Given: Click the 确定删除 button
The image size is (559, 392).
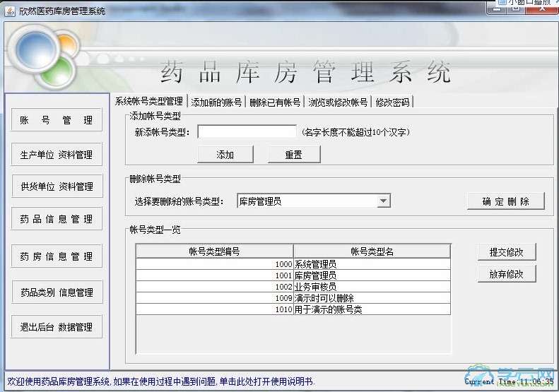Looking at the screenshot, I should [505, 201].
